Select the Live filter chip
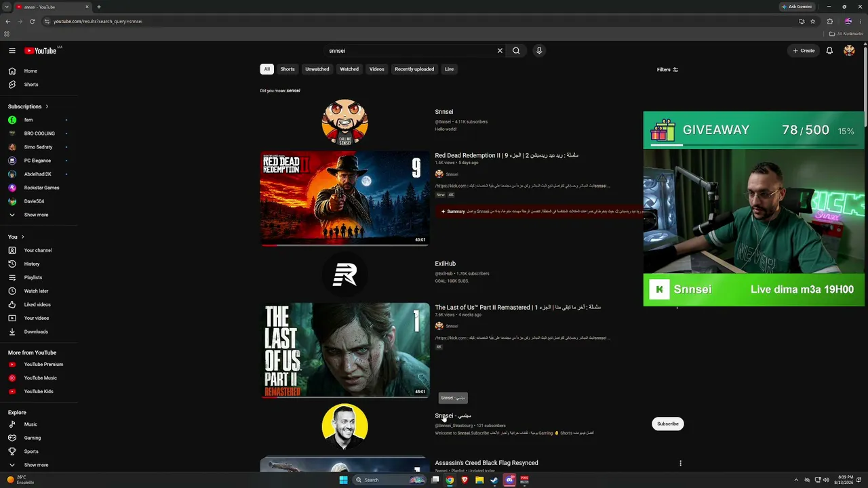The height and width of the screenshot is (488, 868). pos(449,69)
